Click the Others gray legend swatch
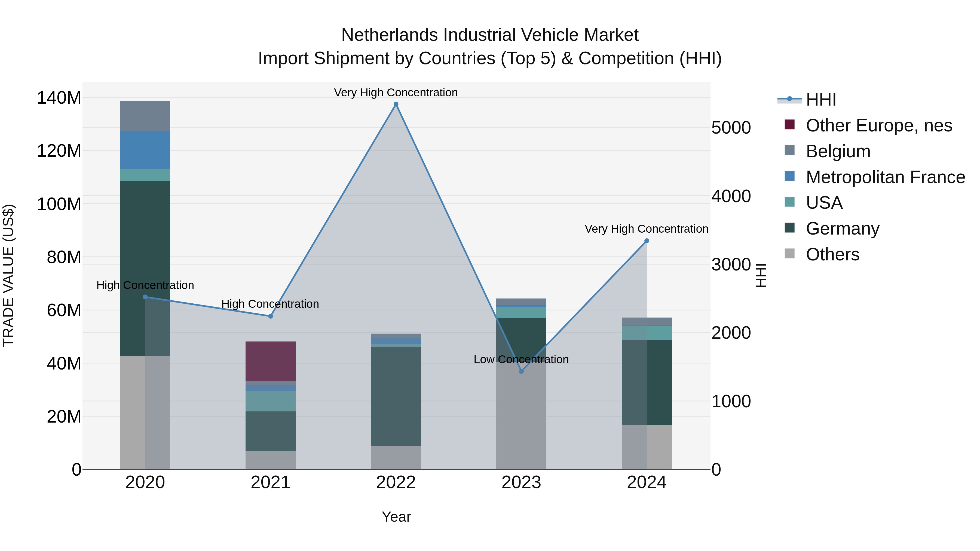The width and height of the screenshot is (980, 551). point(789,253)
